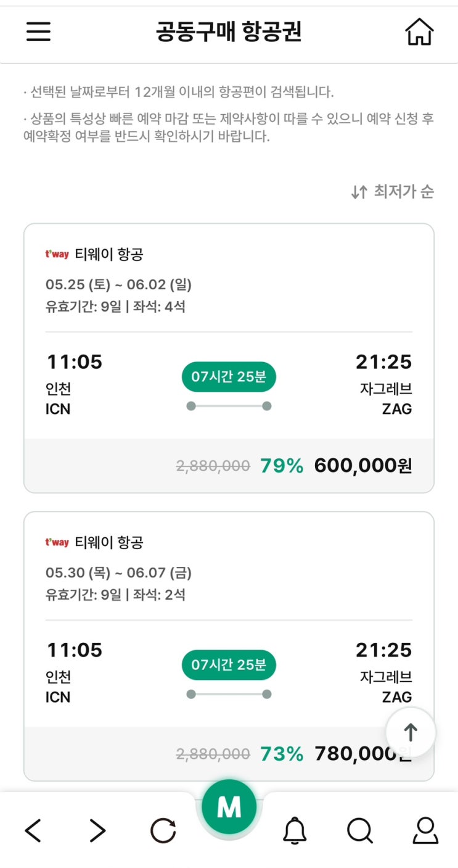
Task: Open the hamburger menu
Action: coord(38,31)
